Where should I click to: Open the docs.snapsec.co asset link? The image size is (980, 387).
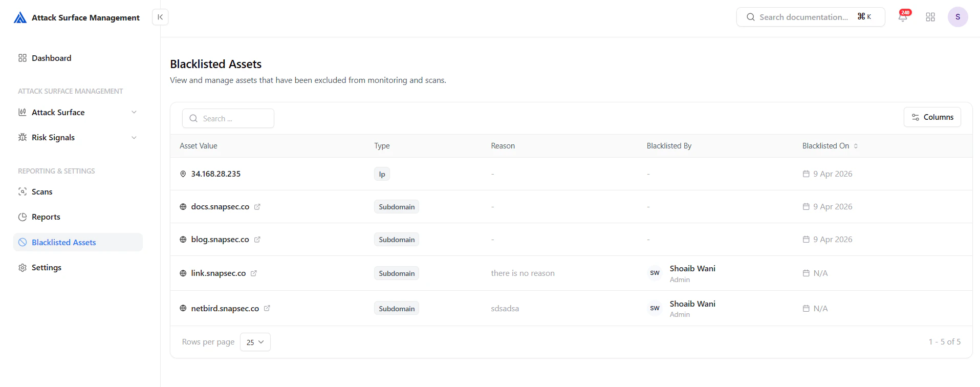point(220,207)
